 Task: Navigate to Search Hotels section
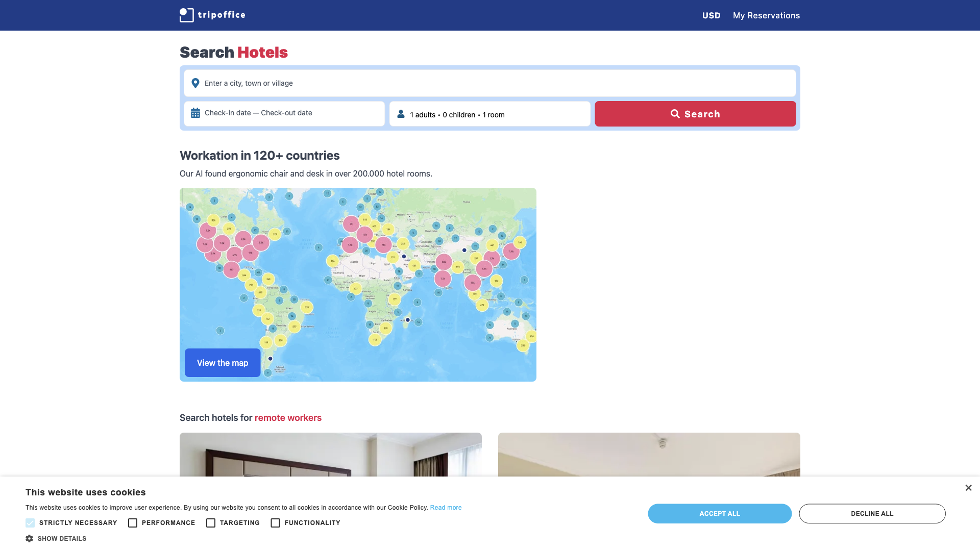(234, 53)
